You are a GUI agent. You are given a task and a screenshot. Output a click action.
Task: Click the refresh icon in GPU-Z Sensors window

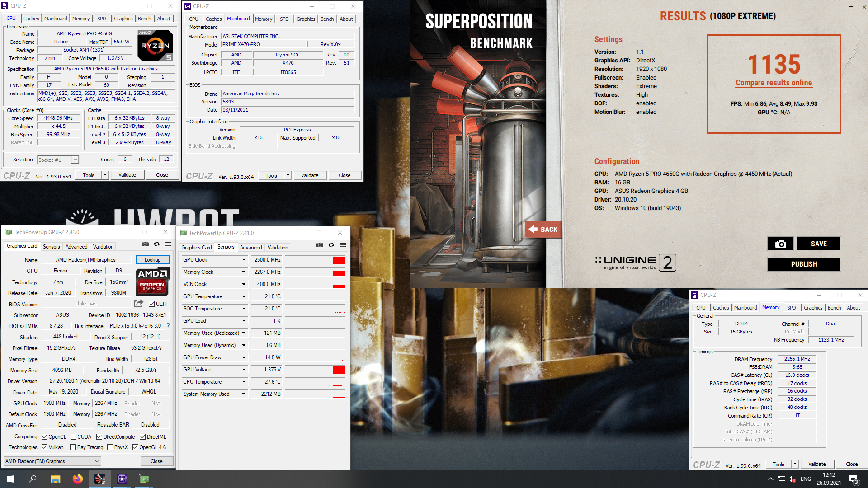331,245
